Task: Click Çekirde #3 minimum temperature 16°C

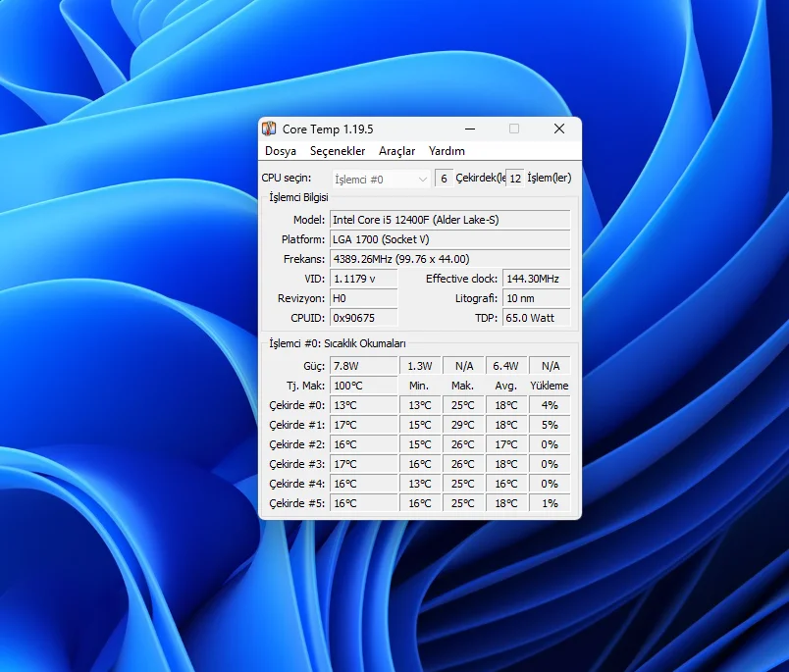Action: (x=420, y=464)
